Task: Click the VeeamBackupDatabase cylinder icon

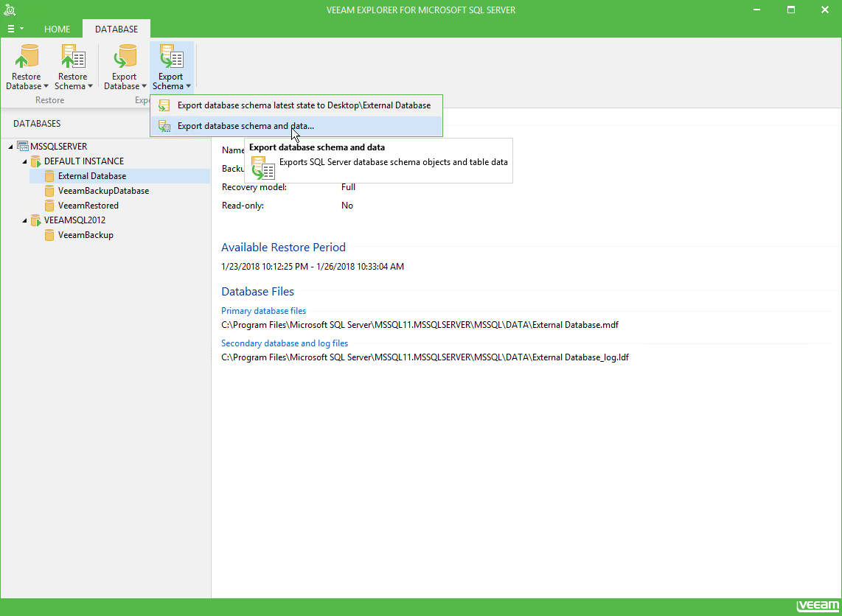Action: (49, 191)
